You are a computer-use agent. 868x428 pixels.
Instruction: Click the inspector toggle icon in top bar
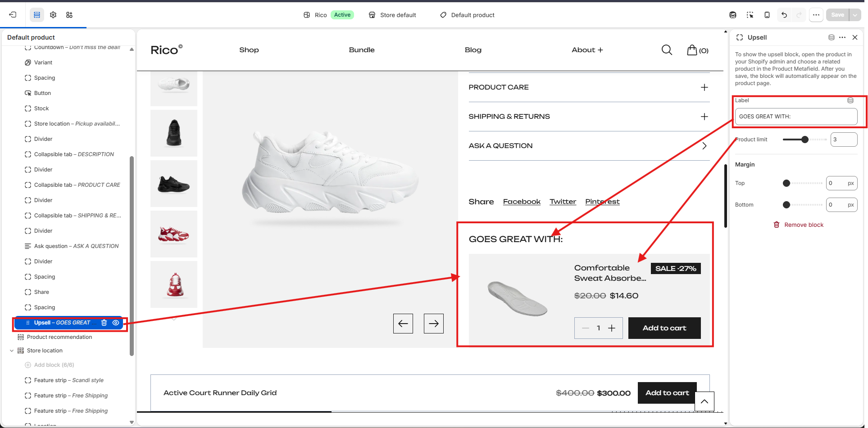[750, 15]
